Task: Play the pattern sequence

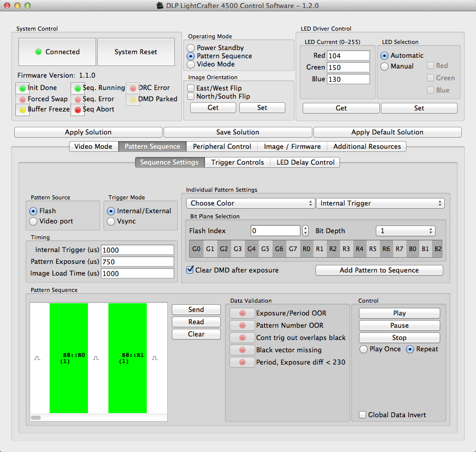Action: pyautogui.click(x=399, y=313)
